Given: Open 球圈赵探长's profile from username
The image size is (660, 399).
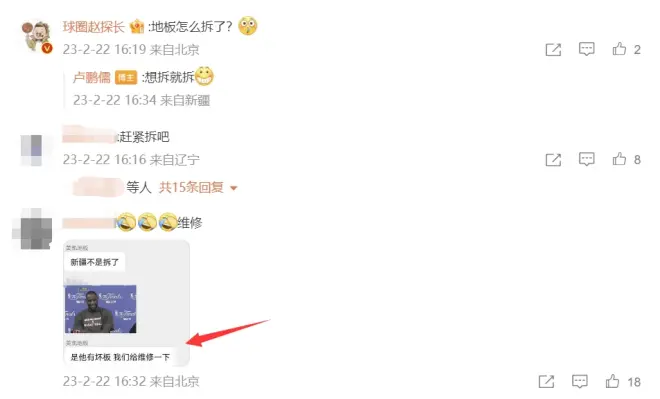Looking at the screenshot, I should [94, 27].
